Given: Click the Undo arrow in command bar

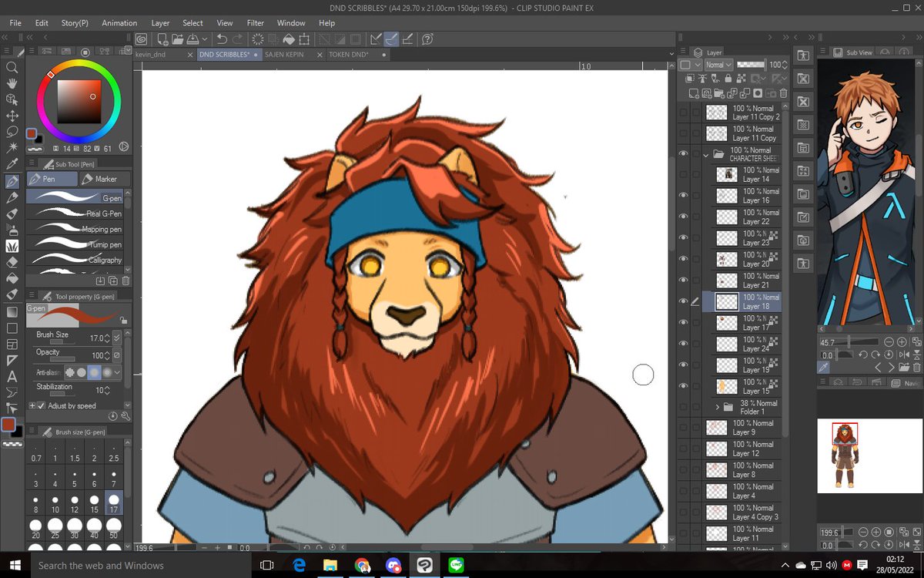Looking at the screenshot, I should (222, 39).
